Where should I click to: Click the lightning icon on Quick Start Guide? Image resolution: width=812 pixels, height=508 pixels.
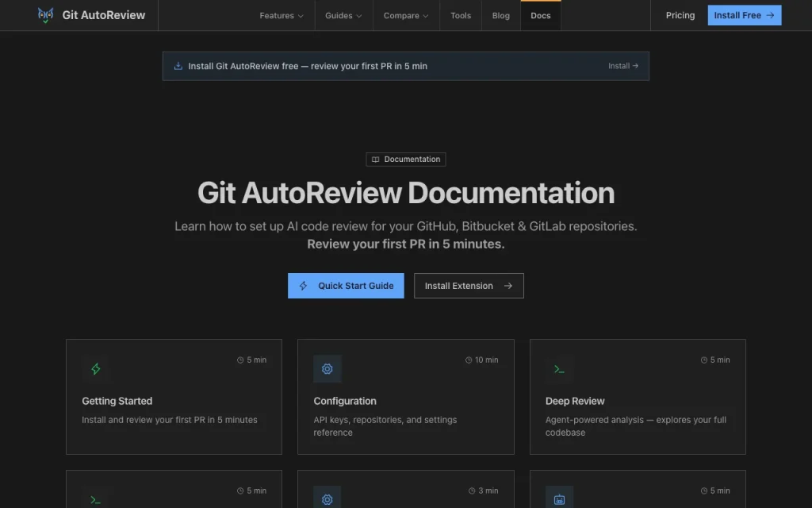(304, 286)
